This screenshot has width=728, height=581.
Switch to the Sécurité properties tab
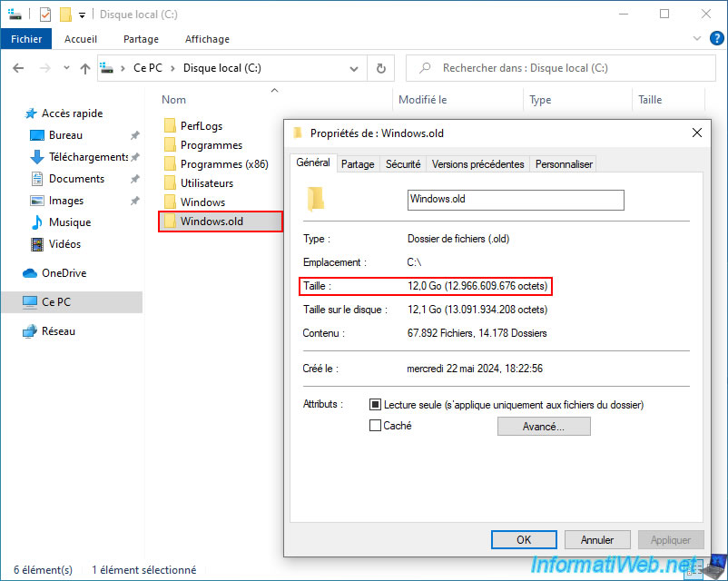point(403,164)
